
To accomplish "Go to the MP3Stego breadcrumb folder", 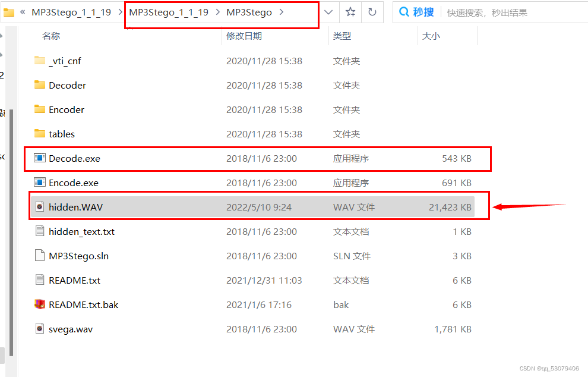I will click(x=249, y=12).
